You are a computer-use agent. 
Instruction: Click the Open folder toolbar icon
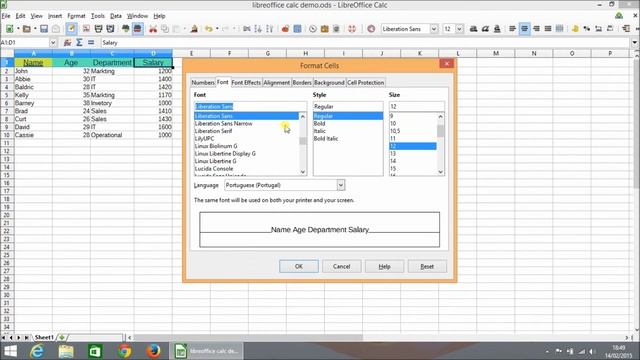(x=27, y=29)
